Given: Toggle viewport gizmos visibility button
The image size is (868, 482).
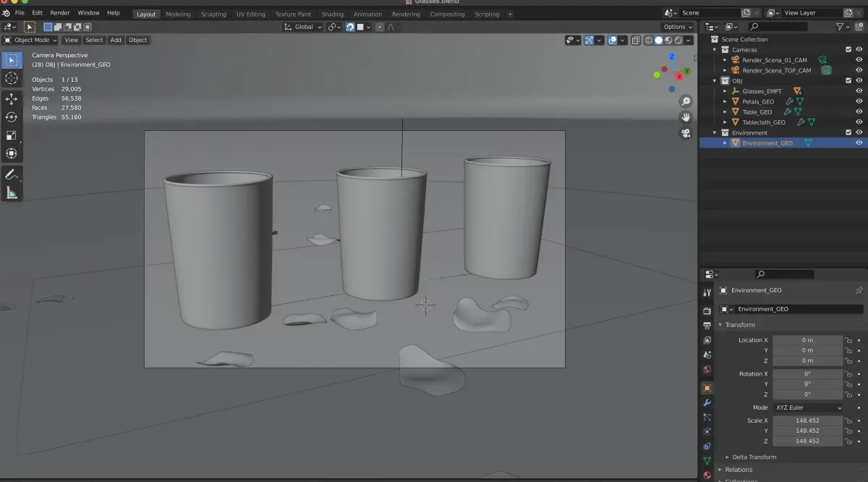Looking at the screenshot, I should point(590,41).
